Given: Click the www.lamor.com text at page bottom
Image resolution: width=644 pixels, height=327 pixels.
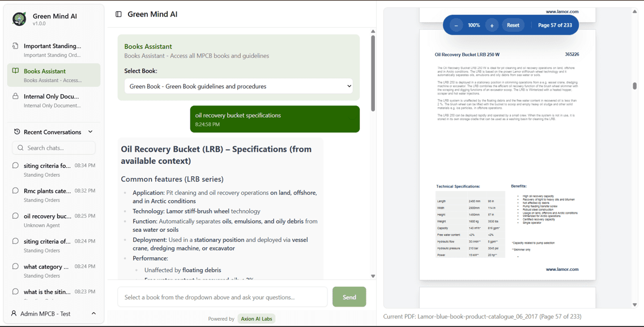Looking at the screenshot, I should click(x=562, y=270).
